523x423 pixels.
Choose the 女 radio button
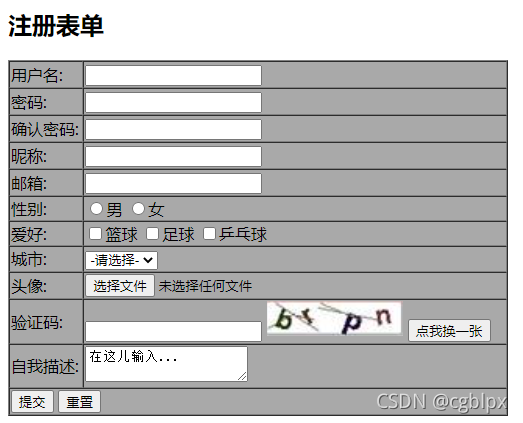click(138, 209)
